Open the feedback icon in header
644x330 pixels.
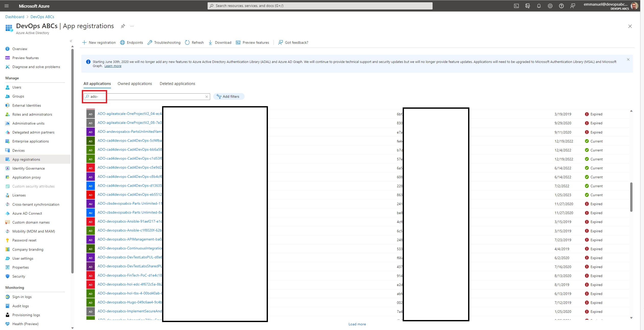572,6
